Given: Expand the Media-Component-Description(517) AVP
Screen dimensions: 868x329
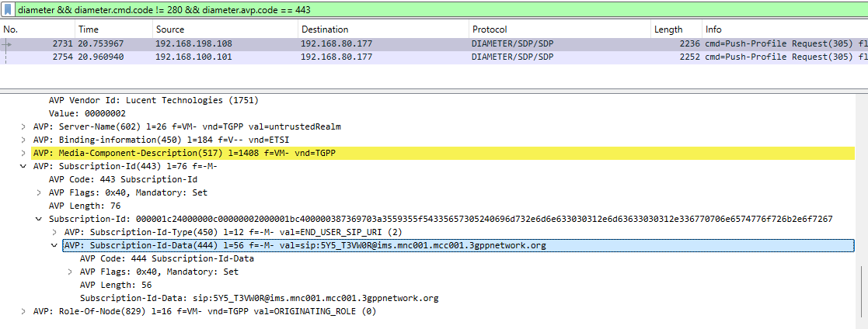Looking at the screenshot, I should (23, 153).
